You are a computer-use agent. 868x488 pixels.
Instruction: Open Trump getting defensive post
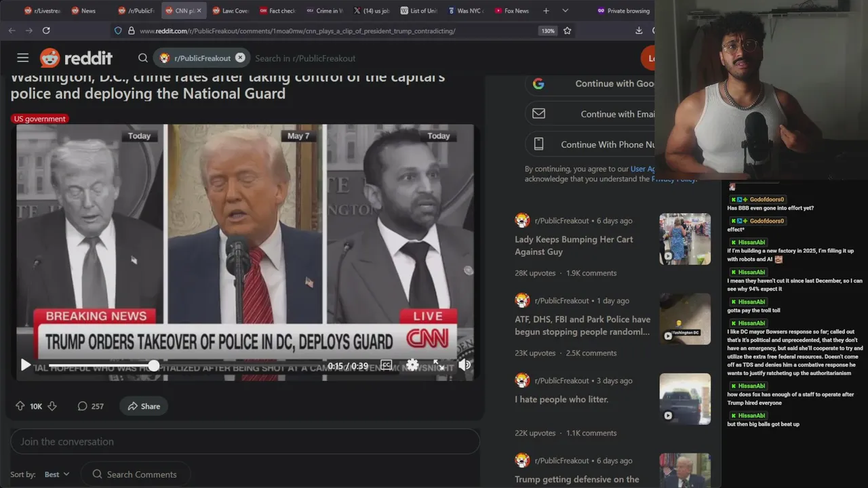point(577,479)
